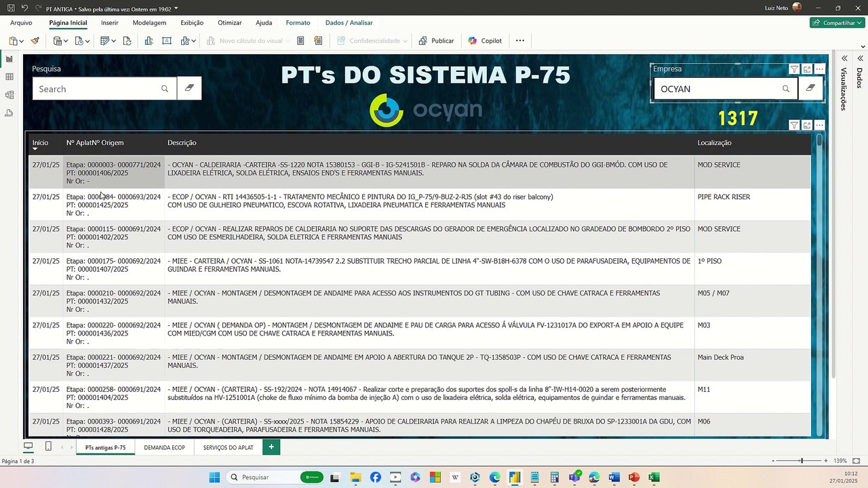This screenshot has width=868, height=488.
Task: Open the More visuals dropdown icon
Action: [x=188, y=41]
